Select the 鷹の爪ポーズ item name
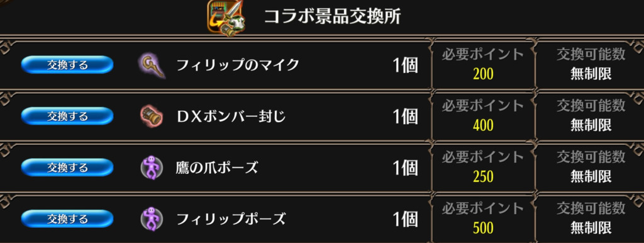 (217, 167)
